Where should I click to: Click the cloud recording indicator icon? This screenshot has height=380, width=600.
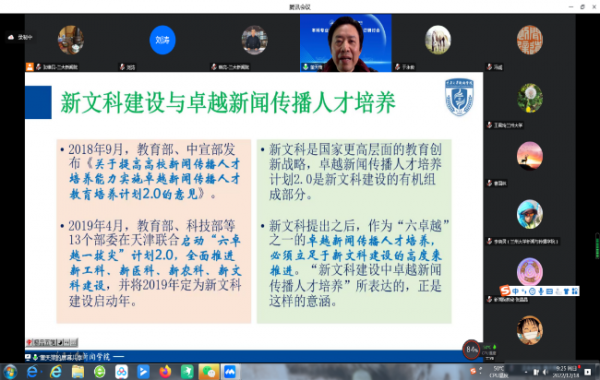click(11, 37)
